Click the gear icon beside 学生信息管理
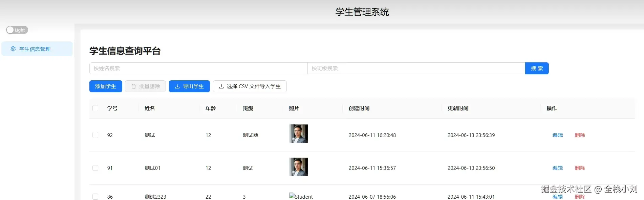 13,49
